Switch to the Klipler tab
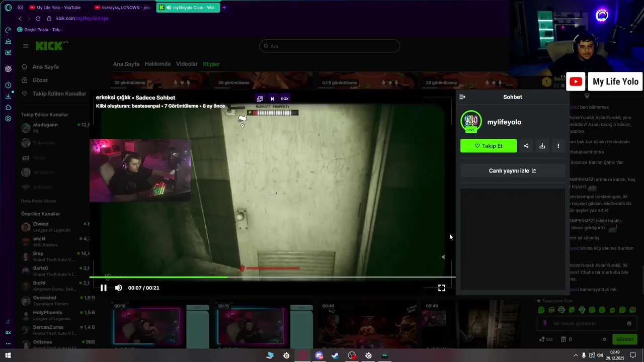Screen dimensions: 644x362 point(211,64)
